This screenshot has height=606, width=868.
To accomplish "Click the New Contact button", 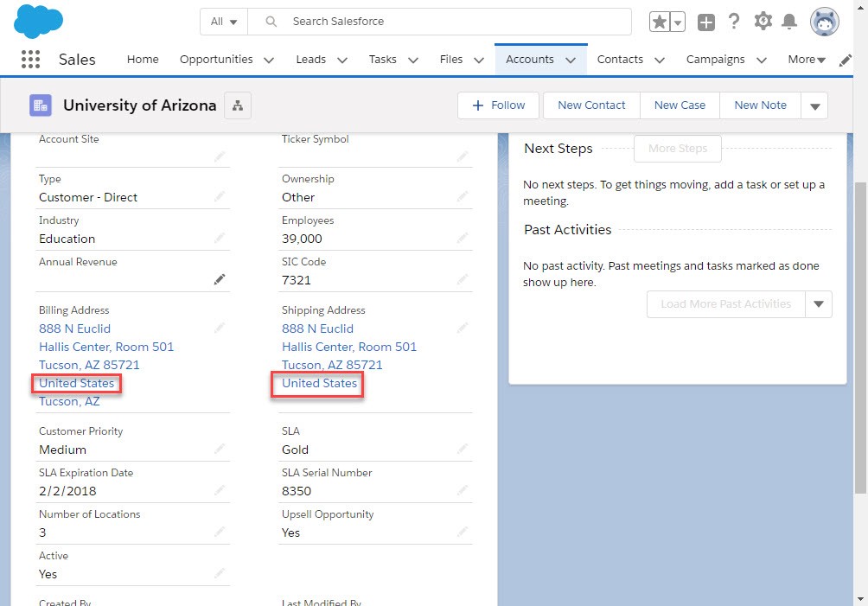I will pos(591,105).
